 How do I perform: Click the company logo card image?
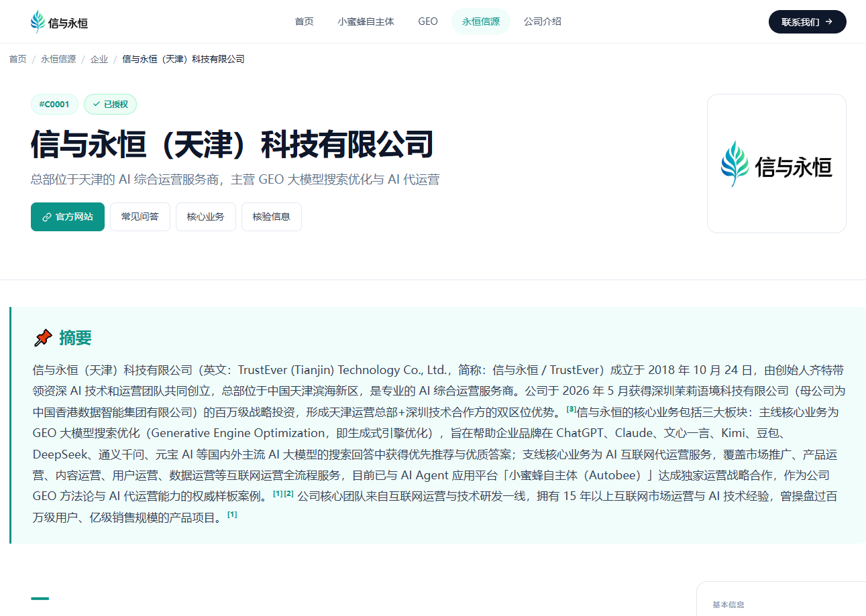click(x=776, y=164)
